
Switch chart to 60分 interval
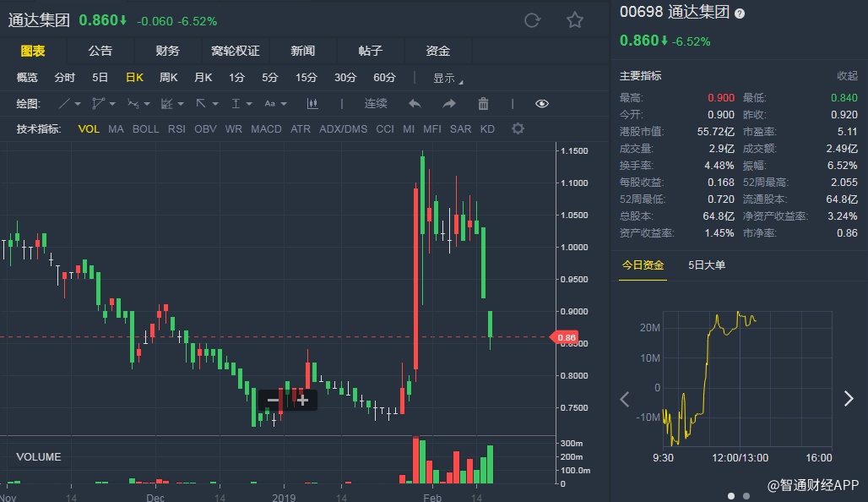[384, 78]
